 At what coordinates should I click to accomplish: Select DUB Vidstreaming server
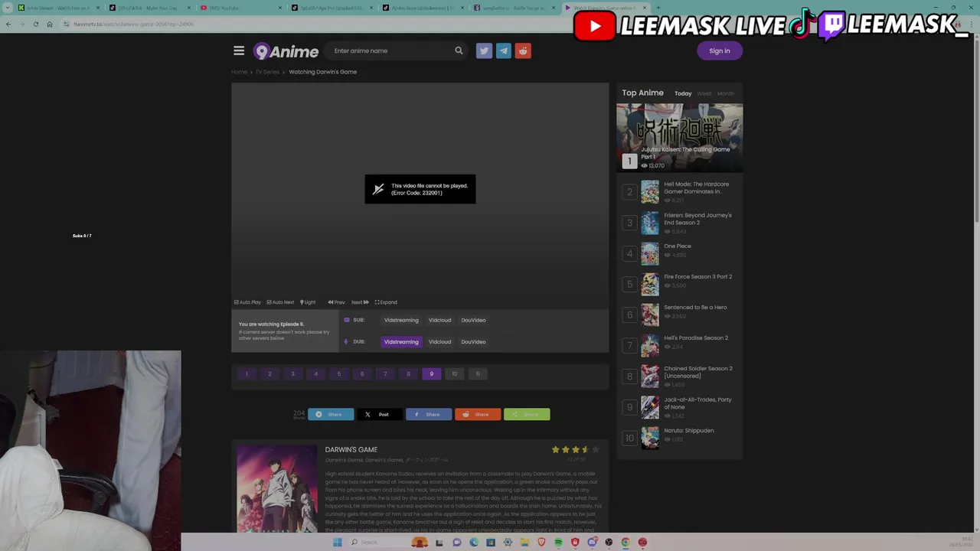[x=401, y=342]
